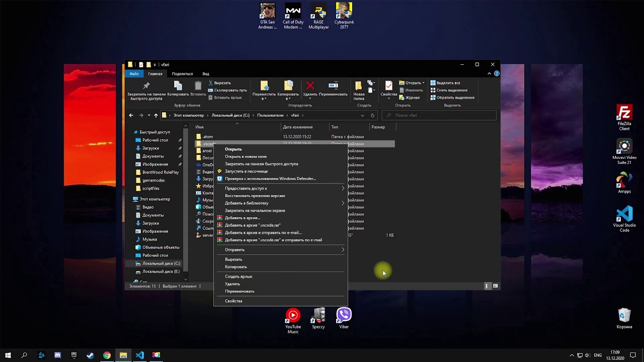Viewport: 644px width, 362px height.
Task: Switch to details view in status bar
Action: (x=487, y=286)
